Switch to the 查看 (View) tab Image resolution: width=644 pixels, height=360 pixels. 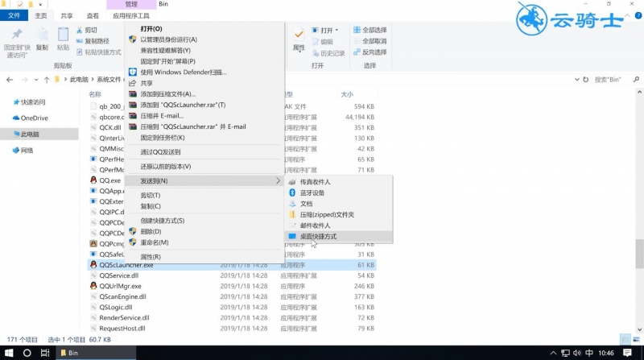(93, 15)
